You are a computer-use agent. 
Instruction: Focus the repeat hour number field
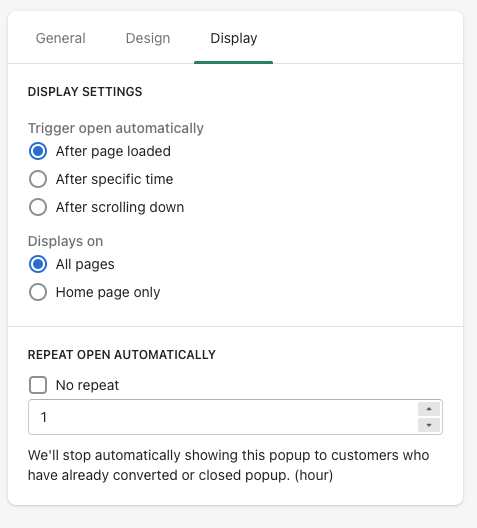coord(223,417)
